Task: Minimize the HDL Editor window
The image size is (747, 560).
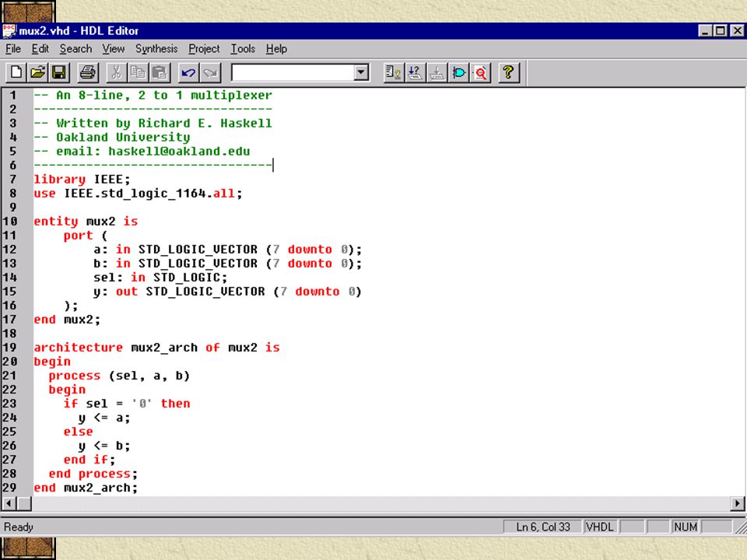Action: (x=705, y=31)
